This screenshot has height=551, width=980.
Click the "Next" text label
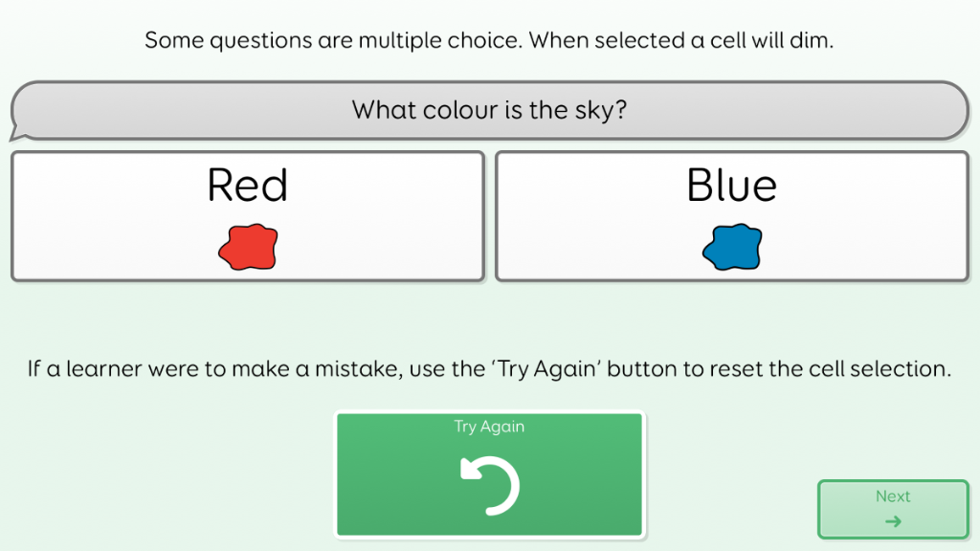(x=893, y=496)
